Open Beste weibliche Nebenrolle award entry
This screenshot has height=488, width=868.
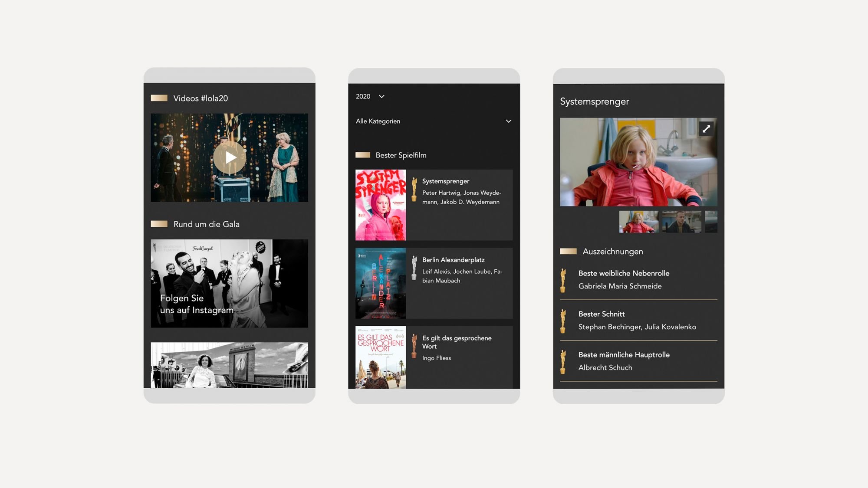point(638,280)
